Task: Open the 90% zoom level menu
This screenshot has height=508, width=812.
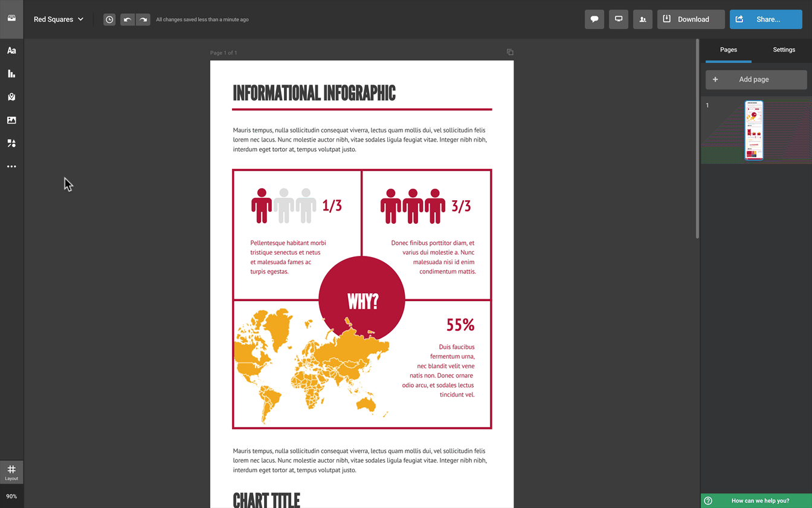Action: click(11, 497)
